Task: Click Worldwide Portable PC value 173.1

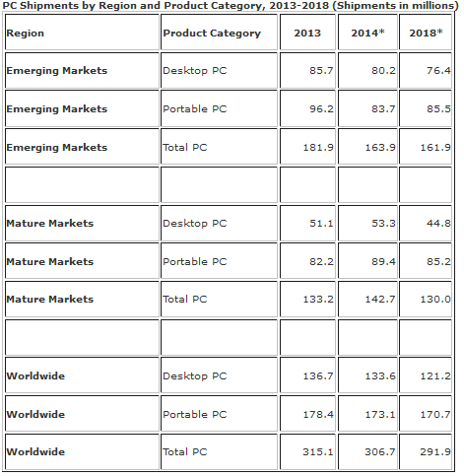Action: pyautogui.click(x=380, y=415)
